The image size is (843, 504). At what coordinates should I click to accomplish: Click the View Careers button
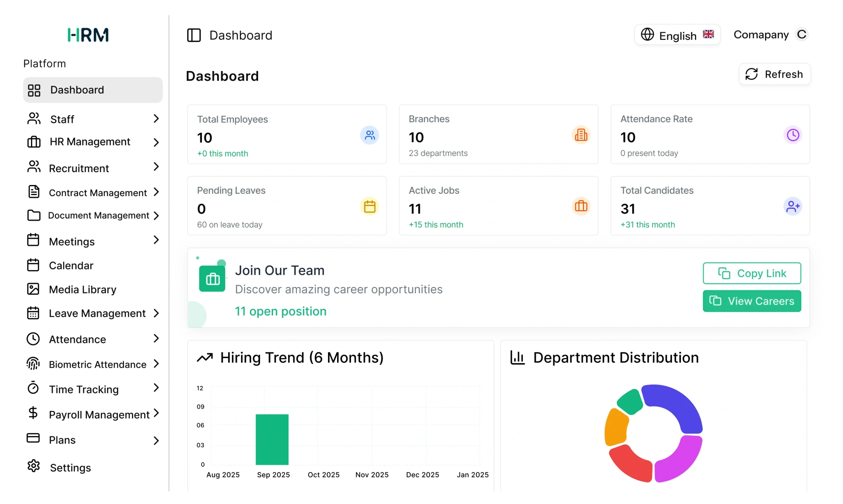752,301
